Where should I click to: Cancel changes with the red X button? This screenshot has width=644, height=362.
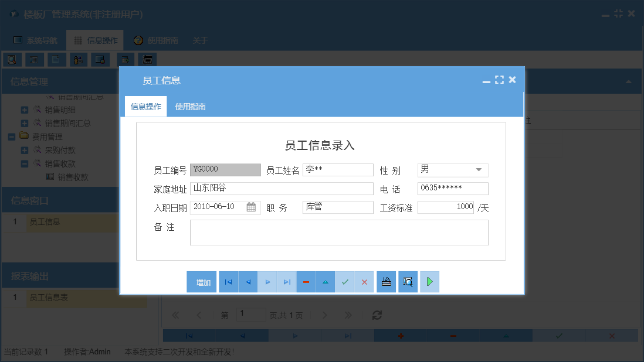[x=364, y=282]
